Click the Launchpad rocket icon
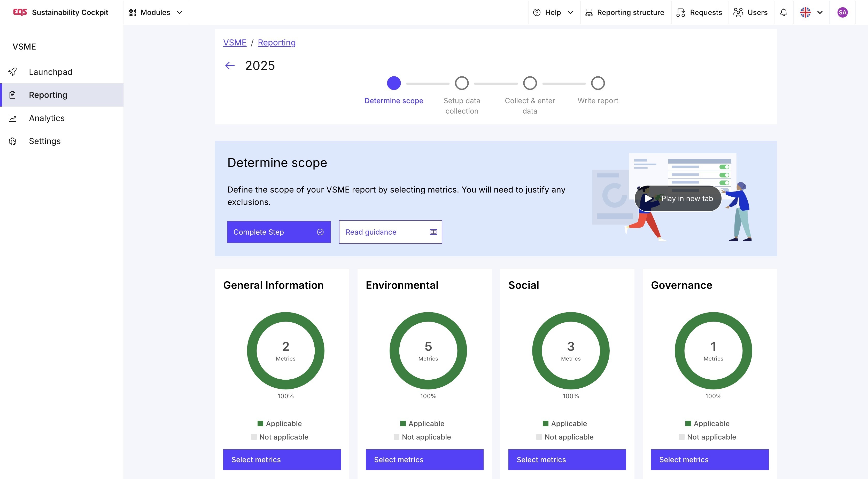This screenshot has height=479, width=868. tap(12, 72)
